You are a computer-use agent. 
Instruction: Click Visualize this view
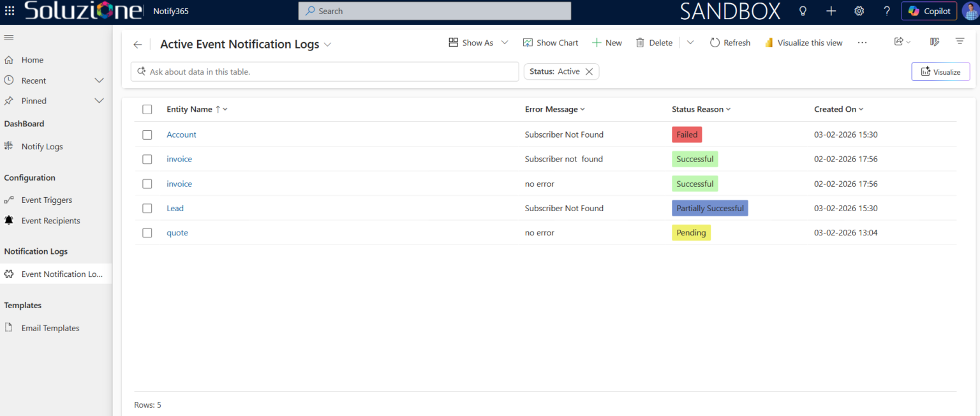tap(803, 43)
